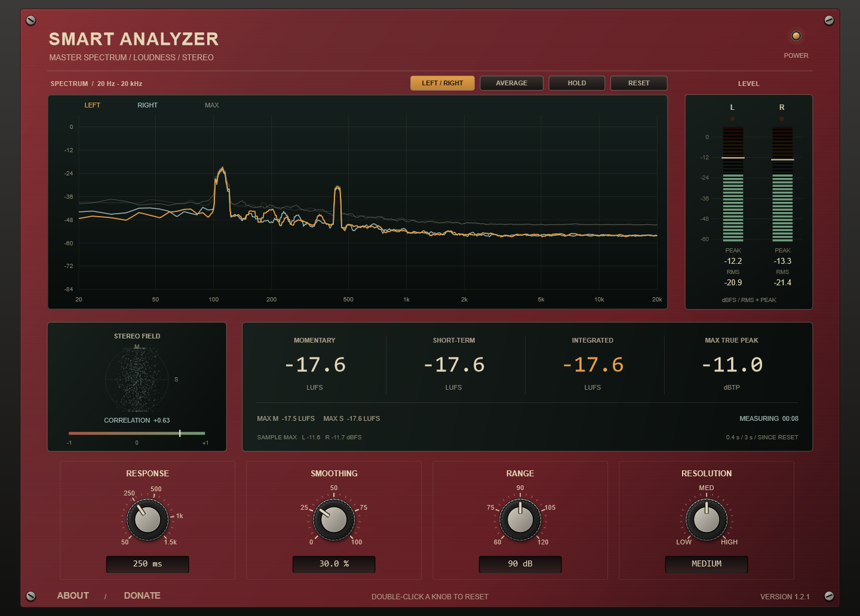860x616 pixels.
Task: Click the CORRELATION +0.63 label
Action: (x=137, y=420)
